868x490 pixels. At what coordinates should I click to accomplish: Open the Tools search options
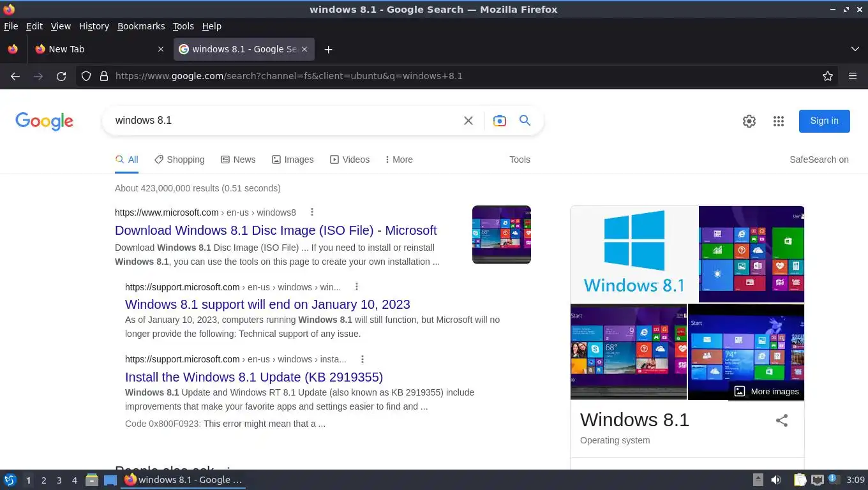coord(520,160)
